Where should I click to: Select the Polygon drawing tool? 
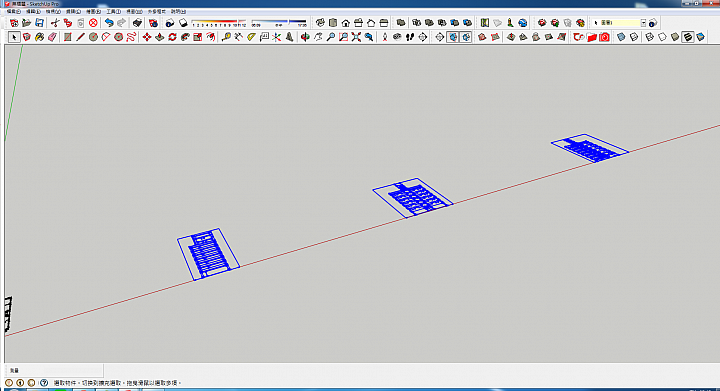tap(118, 37)
